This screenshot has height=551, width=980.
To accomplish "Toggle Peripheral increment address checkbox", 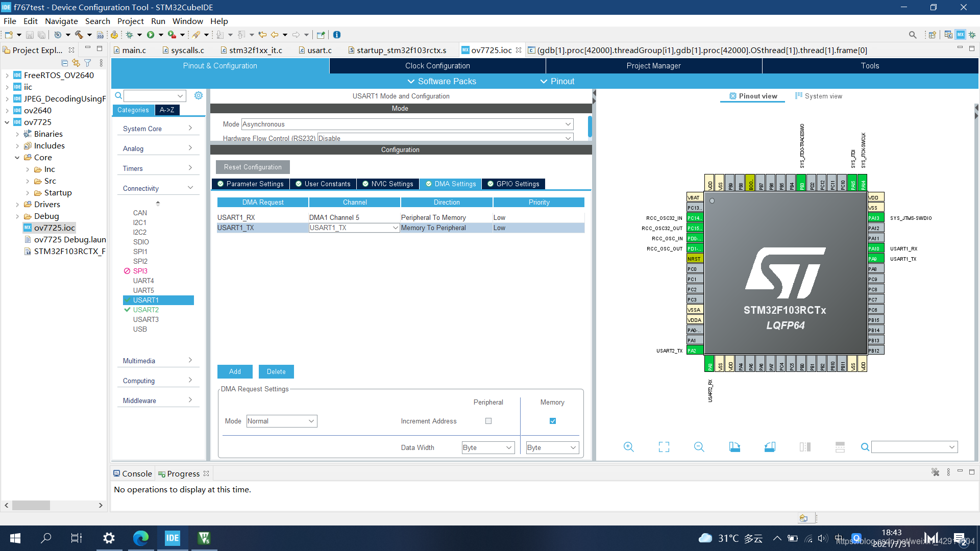I will coord(488,421).
